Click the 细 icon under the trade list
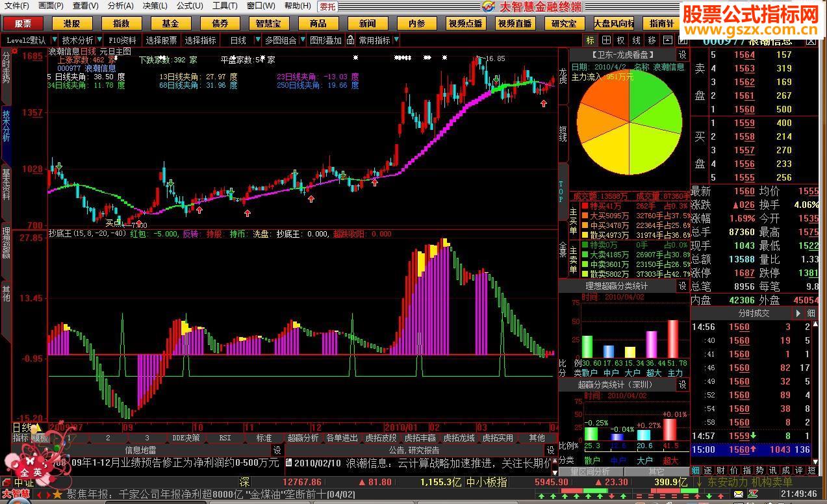 696,470
